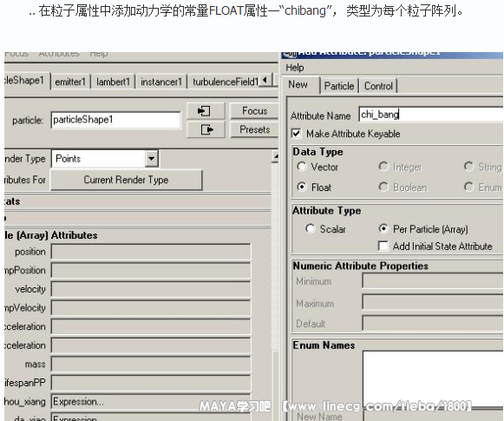Click the Minimum value field

(x=433, y=280)
